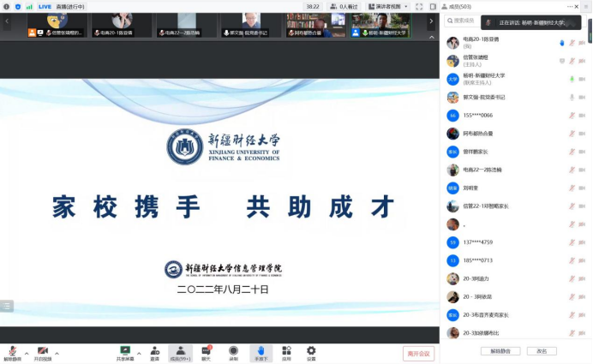Viewport: 593px width, 364px height.
Task: Click the 离开会议 leave meeting button
Action: [418, 354]
